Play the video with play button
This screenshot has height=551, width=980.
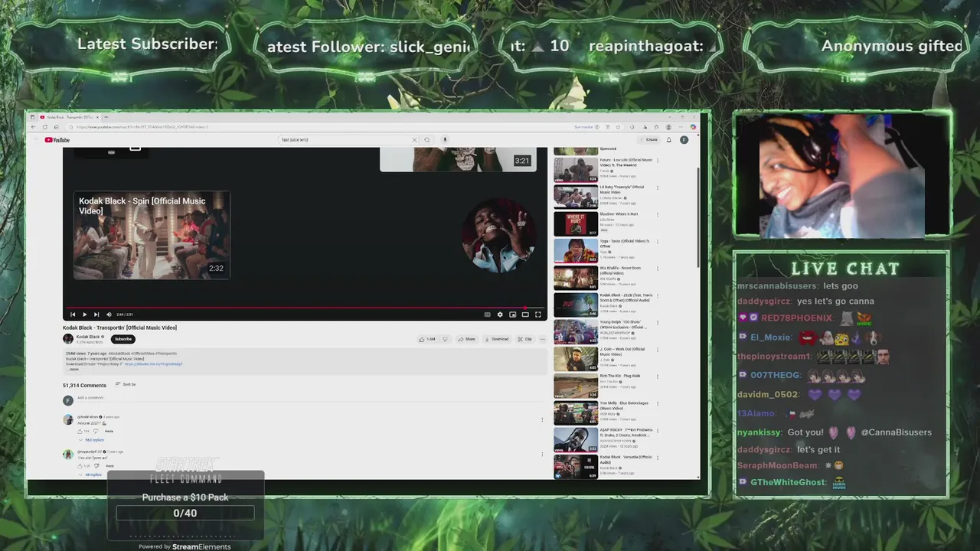(84, 315)
